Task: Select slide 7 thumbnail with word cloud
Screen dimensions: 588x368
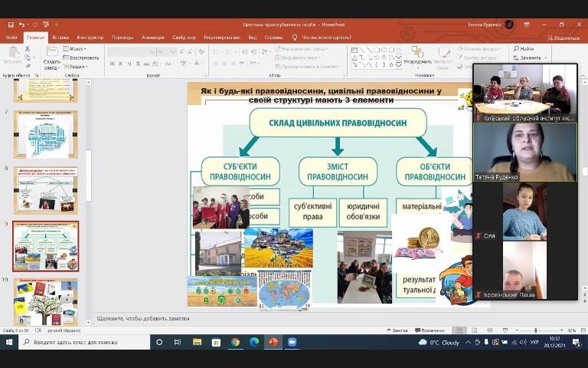Action: point(46,134)
